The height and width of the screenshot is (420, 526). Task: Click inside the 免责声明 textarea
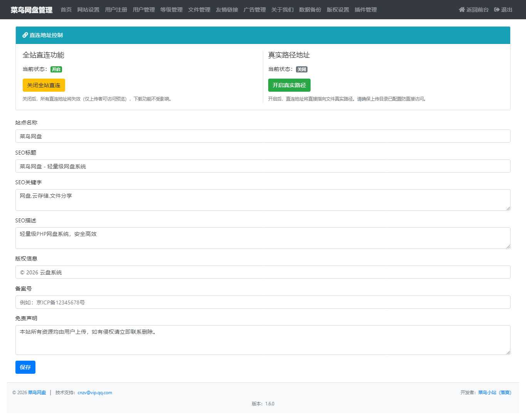click(x=263, y=340)
